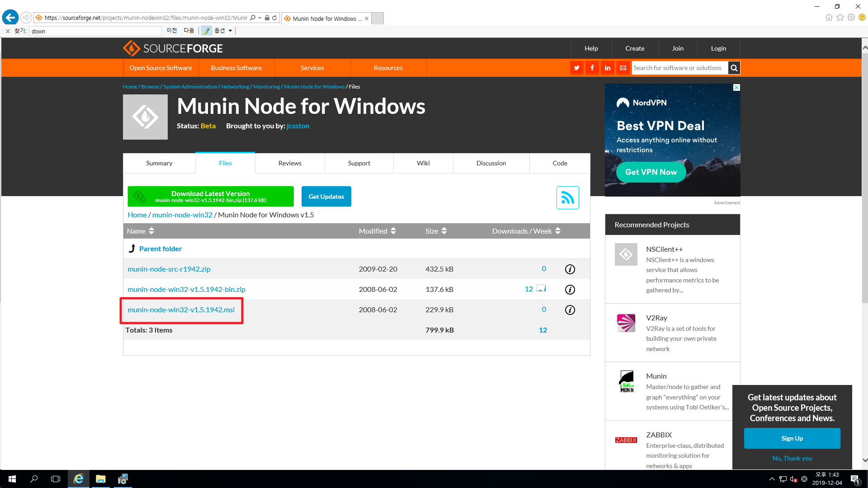Click the SourceForge logo
The image size is (868, 488).
173,48
